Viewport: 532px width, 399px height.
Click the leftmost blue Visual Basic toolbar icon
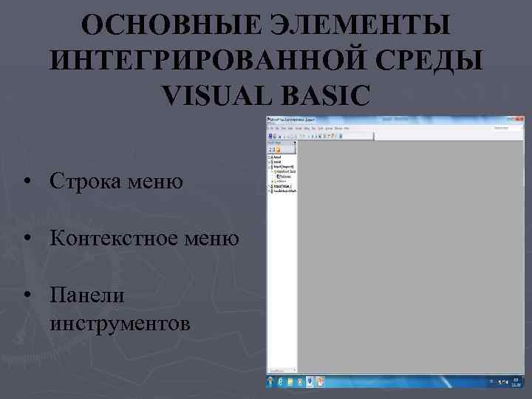(270, 136)
